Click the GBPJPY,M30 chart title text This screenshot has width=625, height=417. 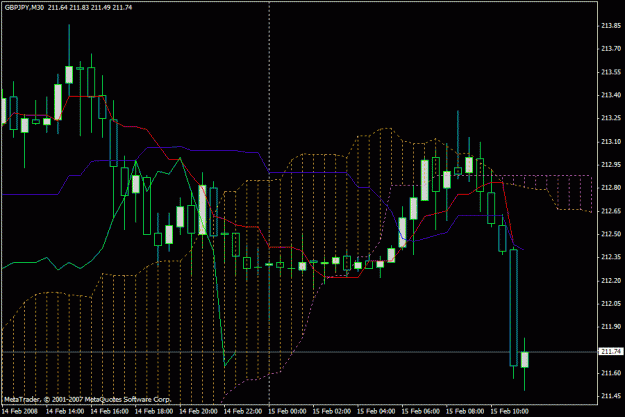[24, 8]
